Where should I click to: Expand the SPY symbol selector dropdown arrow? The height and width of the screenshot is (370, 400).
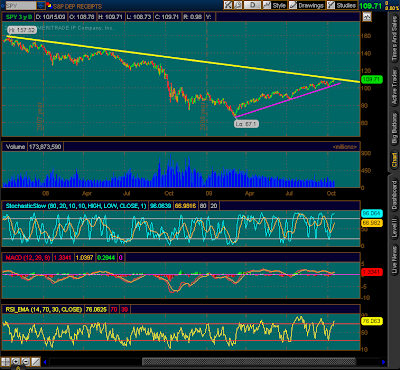[40, 5]
